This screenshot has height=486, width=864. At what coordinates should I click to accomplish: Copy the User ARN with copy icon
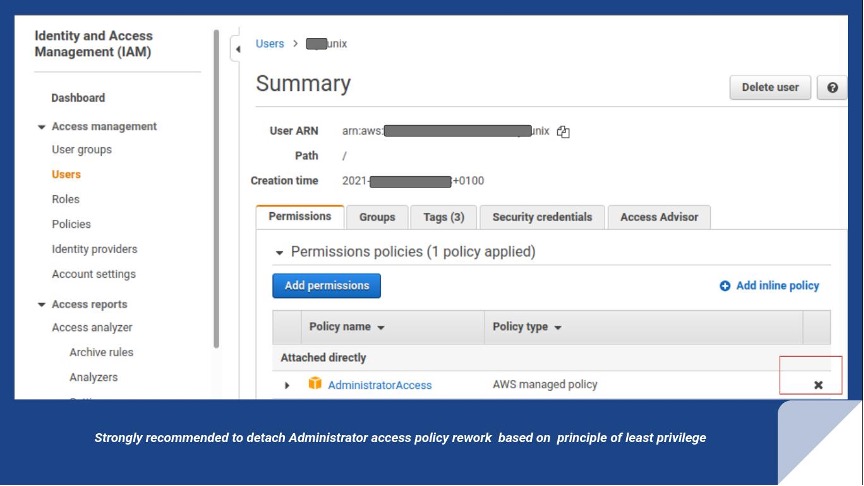click(563, 131)
